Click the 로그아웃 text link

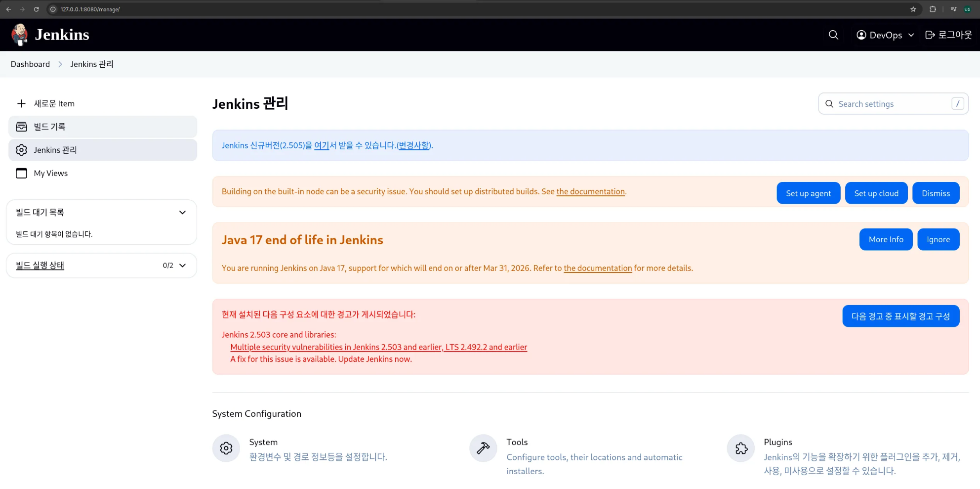click(955, 35)
